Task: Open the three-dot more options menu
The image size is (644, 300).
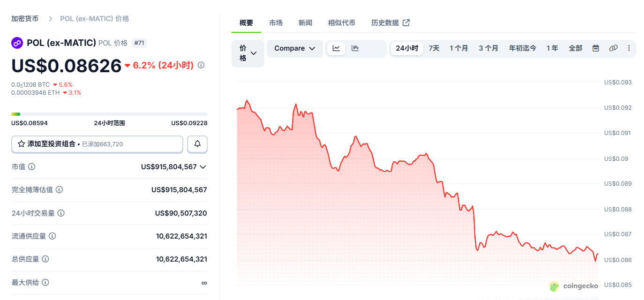Action: pos(629,48)
